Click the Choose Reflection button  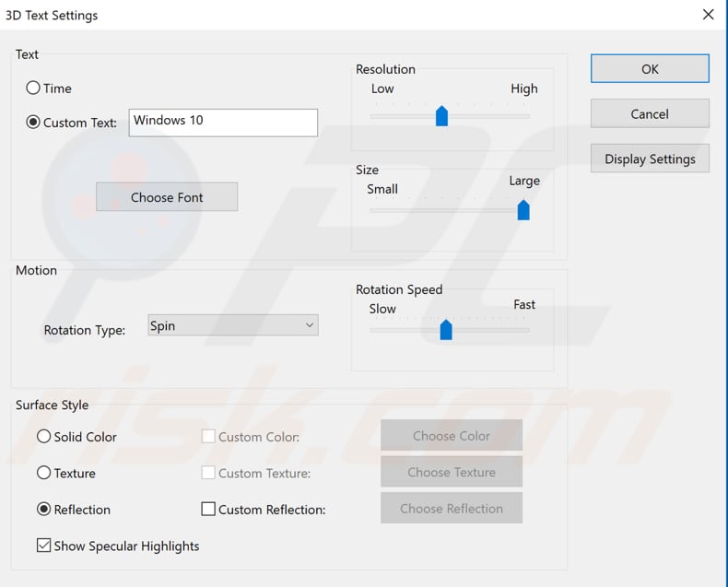(x=452, y=508)
